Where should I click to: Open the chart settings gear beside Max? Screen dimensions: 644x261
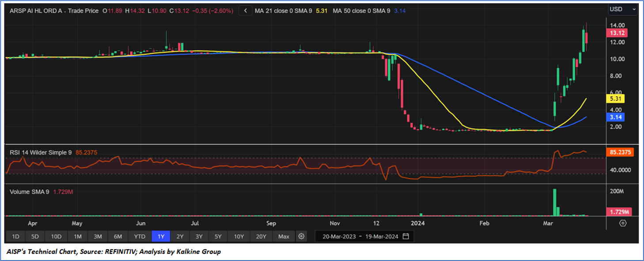[x=301, y=236]
